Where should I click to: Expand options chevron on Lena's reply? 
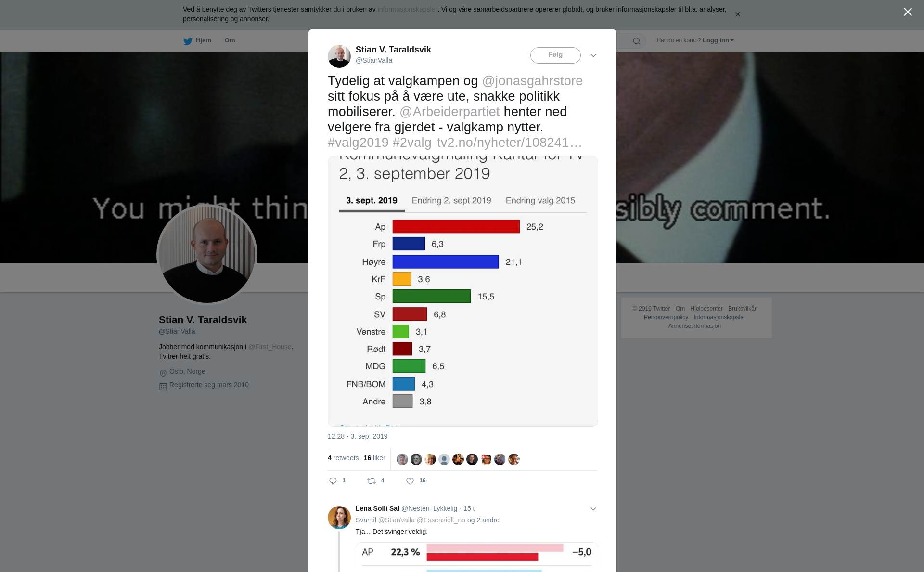point(593,509)
